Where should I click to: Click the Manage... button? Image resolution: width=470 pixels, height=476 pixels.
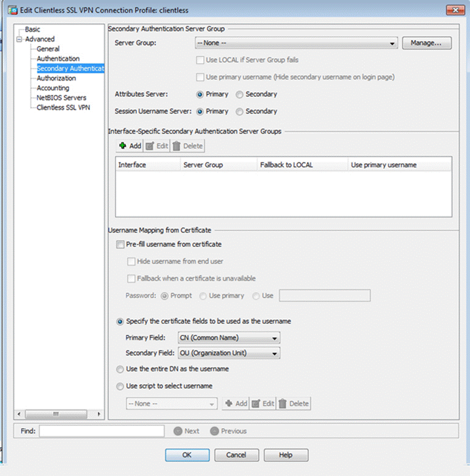[426, 43]
